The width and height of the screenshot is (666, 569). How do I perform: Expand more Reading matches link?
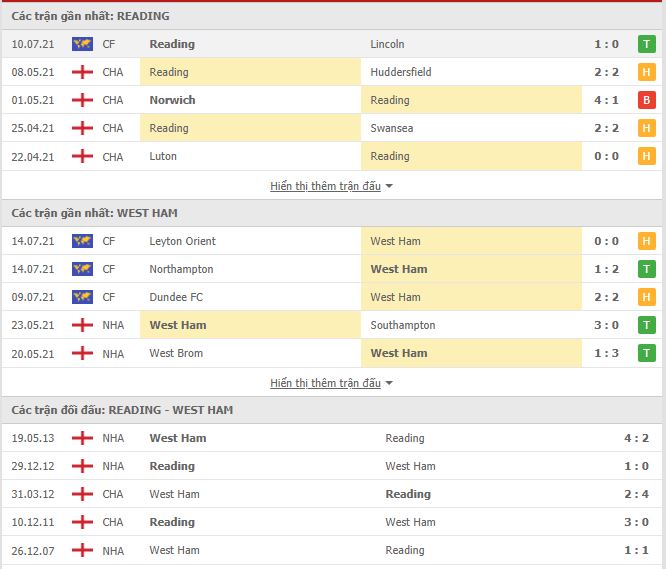[325, 186]
